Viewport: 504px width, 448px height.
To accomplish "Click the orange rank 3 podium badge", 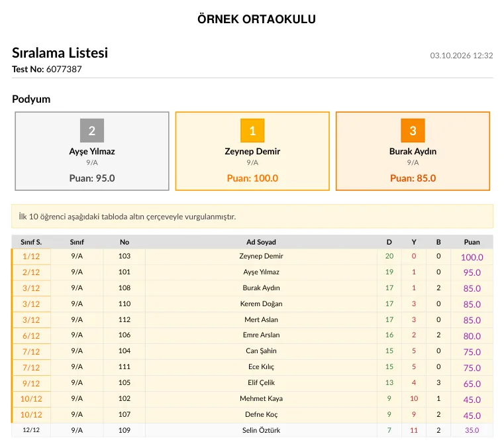I will click(413, 131).
